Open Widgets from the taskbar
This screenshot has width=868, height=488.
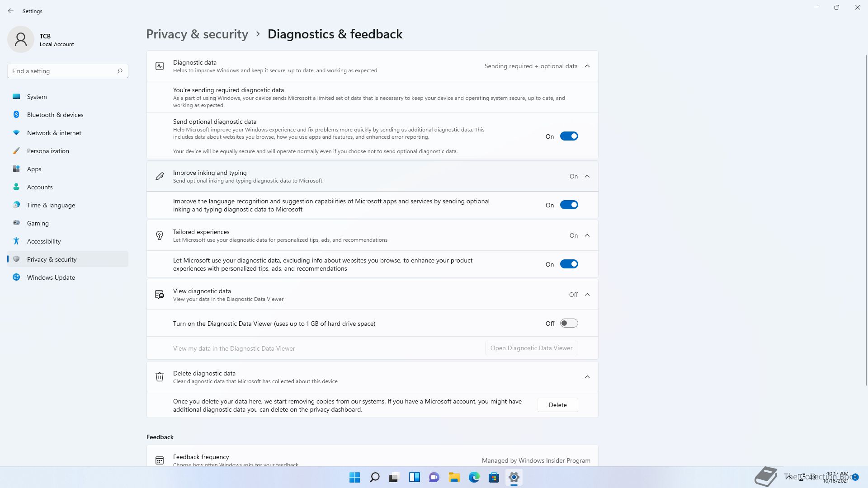pyautogui.click(x=415, y=477)
